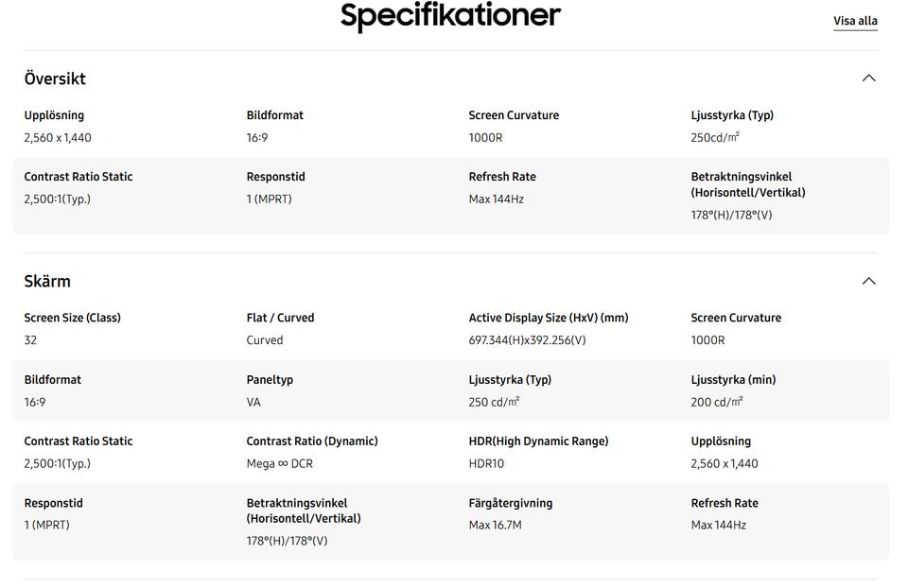Click the Flat / Curved label
Screen dimensions: 908x588
click(x=280, y=318)
